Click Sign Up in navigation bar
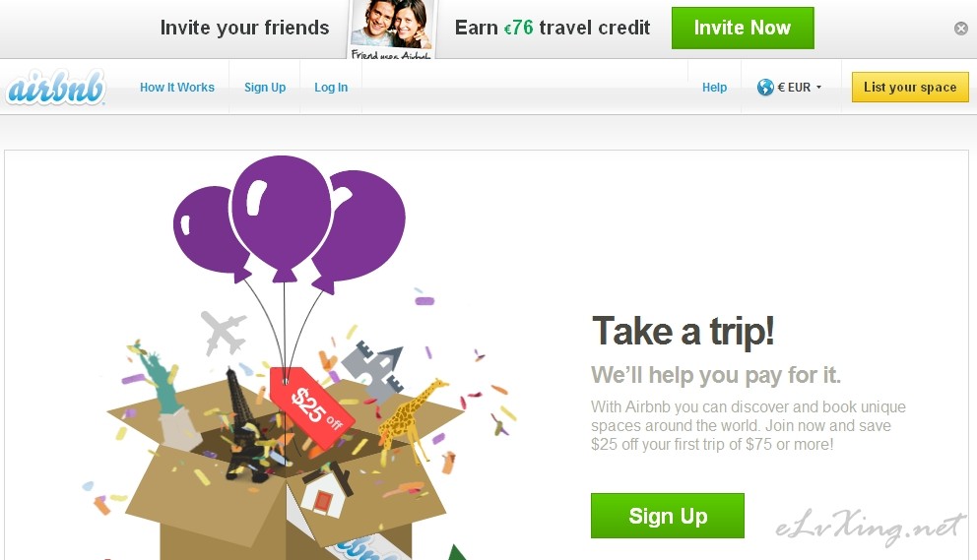Viewport: 977px width, 560px height. pos(265,88)
